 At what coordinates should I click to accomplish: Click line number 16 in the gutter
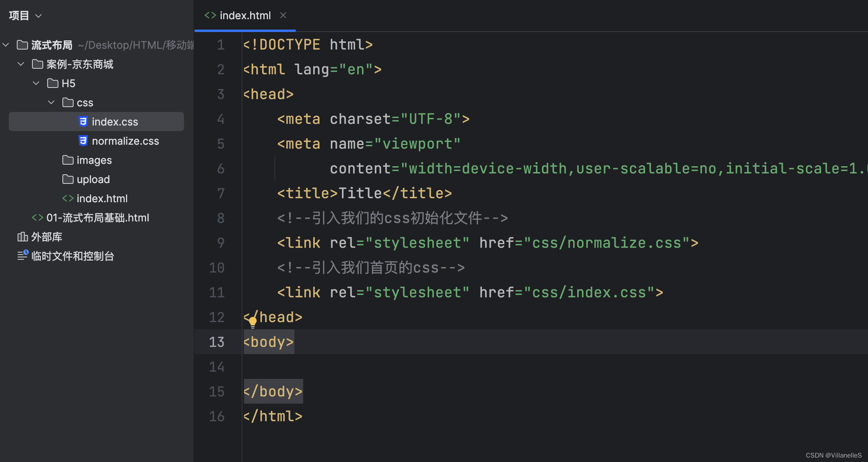[x=217, y=416]
